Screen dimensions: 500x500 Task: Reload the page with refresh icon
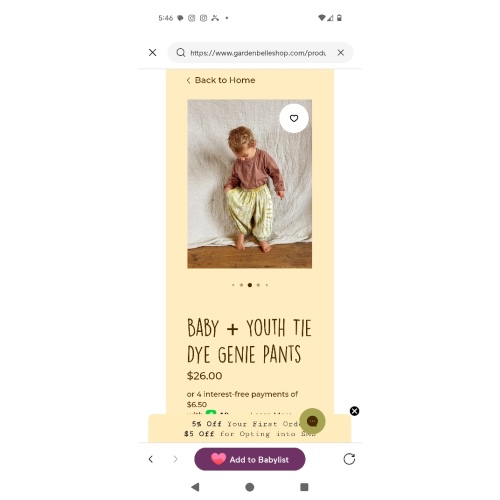click(349, 459)
